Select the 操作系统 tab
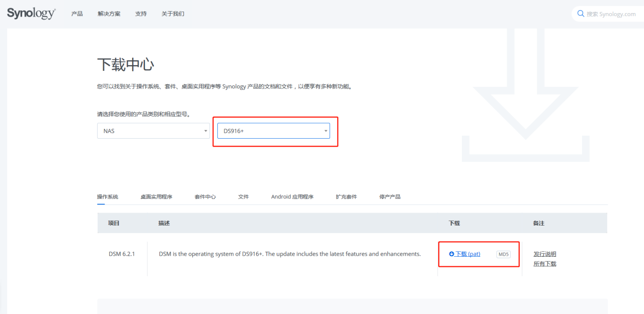This screenshot has width=644, height=314. click(x=107, y=196)
